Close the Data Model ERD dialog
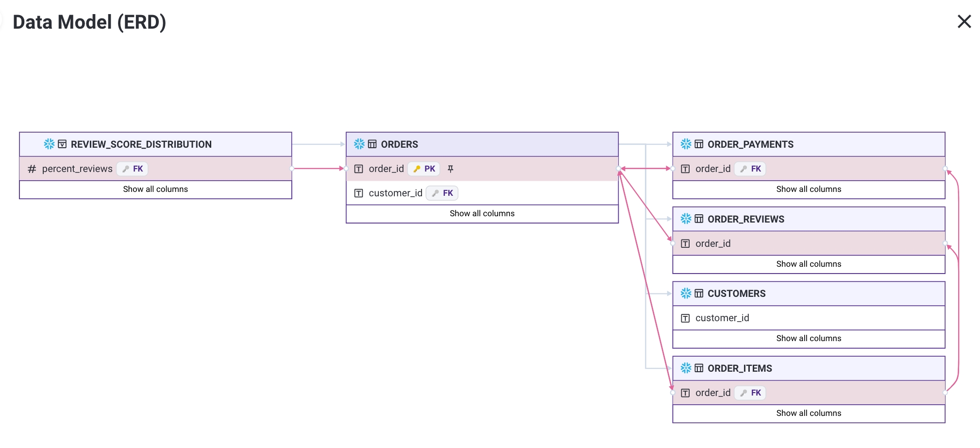980x448 pixels. click(x=963, y=21)
